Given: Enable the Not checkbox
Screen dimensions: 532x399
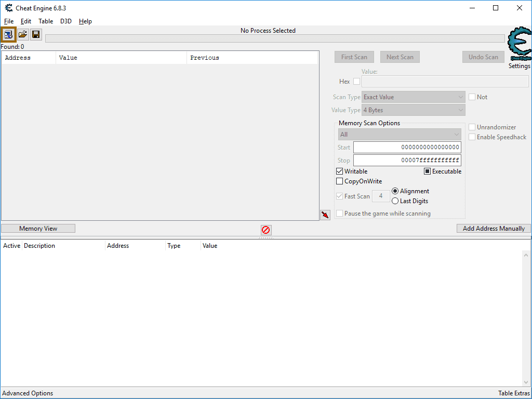Looking at the screenshot, I should (472, 97).
